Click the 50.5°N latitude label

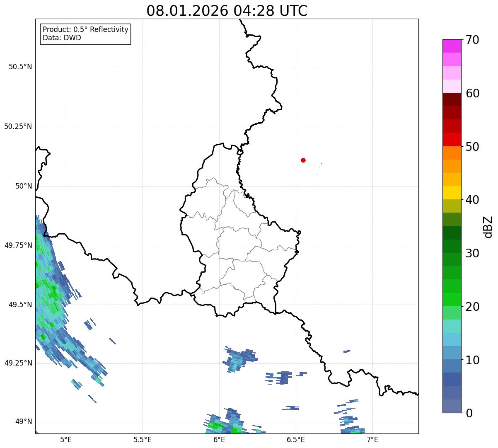coord(20,67)
